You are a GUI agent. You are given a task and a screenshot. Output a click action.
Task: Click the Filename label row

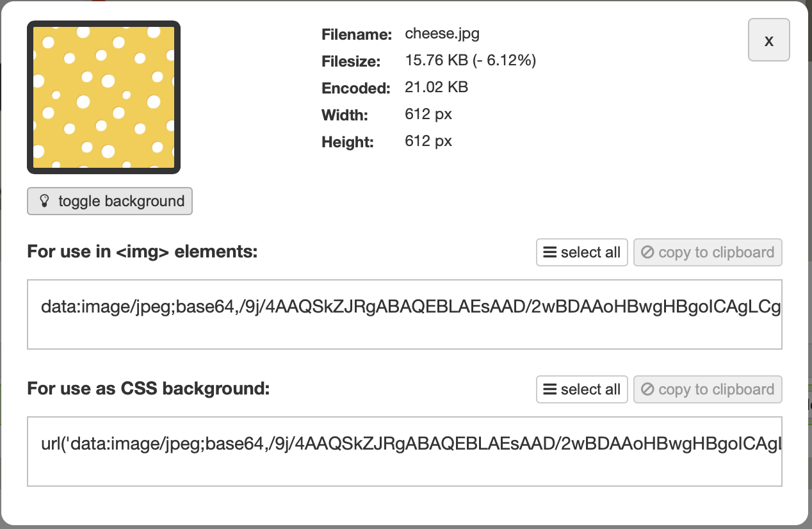(356, 34)
